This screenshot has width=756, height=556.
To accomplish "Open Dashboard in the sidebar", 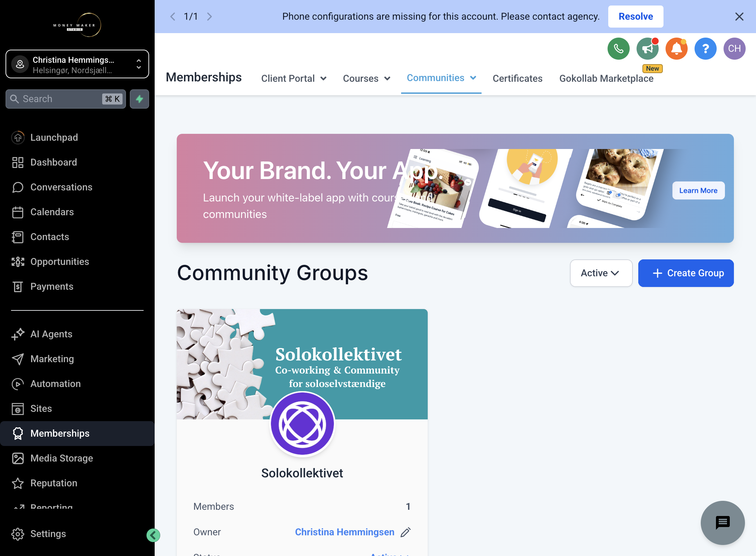I will pyautogui.click(x=77, y=162).
